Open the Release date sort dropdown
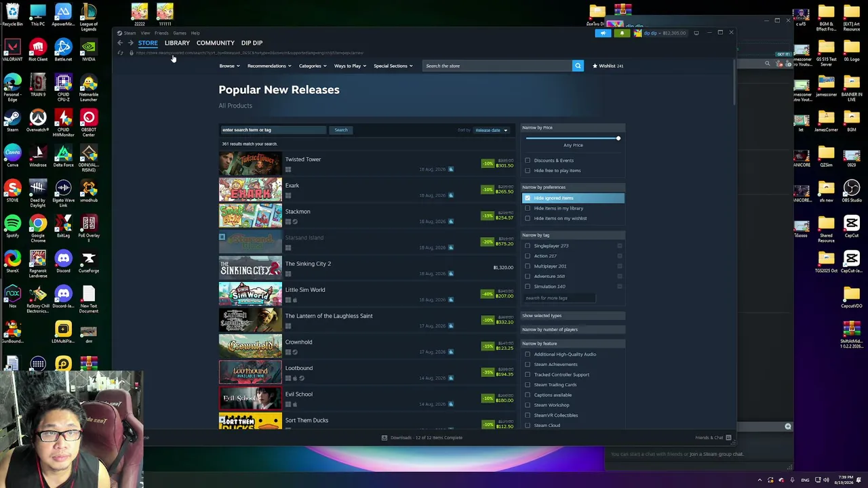Image resolution: width=868 pixels, height=488 pixels. pyautogui.click(x=491, y=130)
